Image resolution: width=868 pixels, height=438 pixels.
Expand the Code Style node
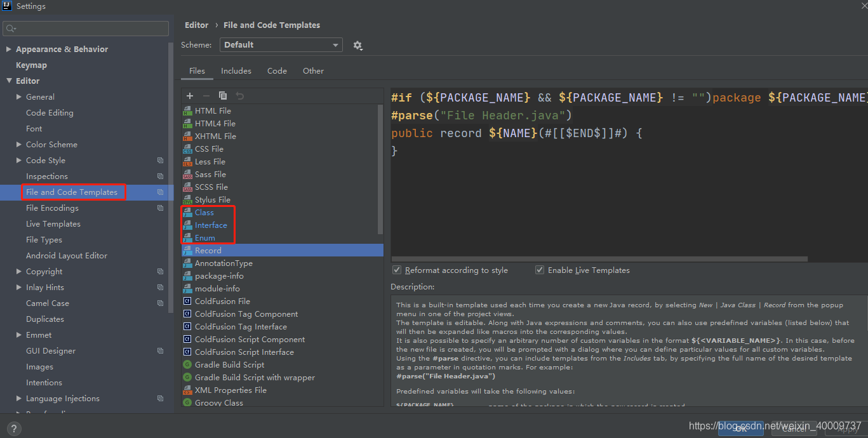click(x=19, y=161)
